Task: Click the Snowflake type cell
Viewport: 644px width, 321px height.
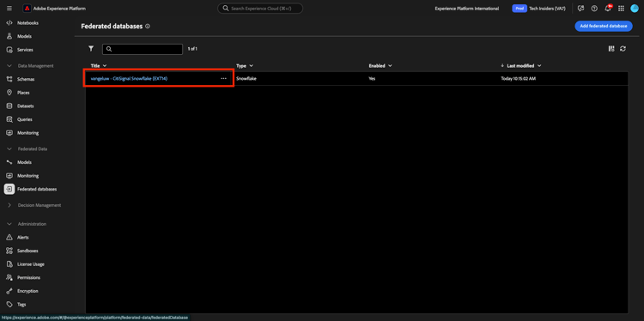Action: tap(246, 78)
